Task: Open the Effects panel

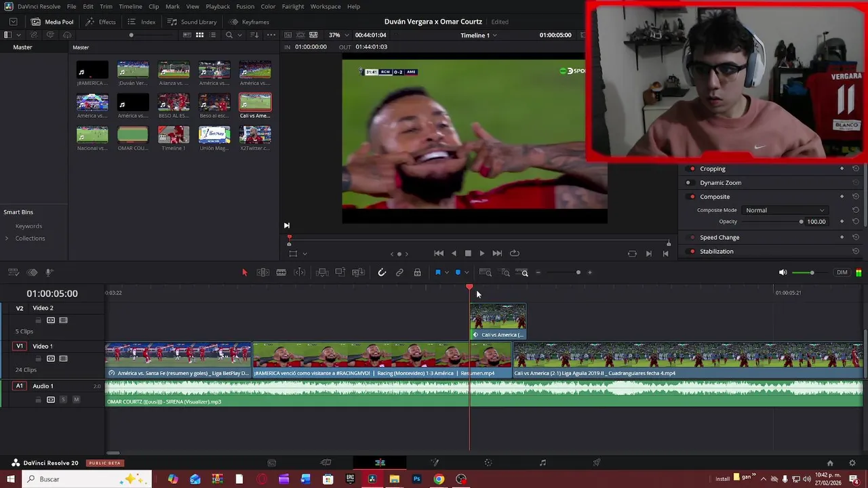Action: pyautogui.click(x=101, y=22)
